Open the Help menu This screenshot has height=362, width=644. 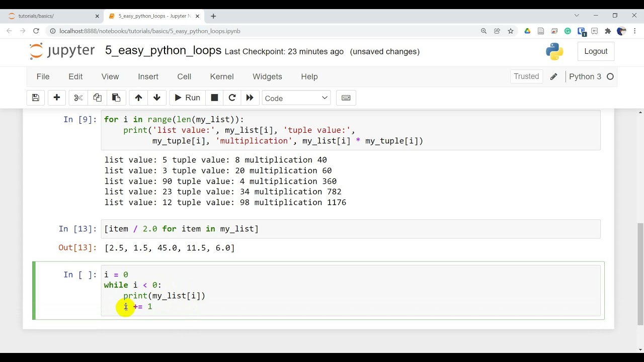309,76
